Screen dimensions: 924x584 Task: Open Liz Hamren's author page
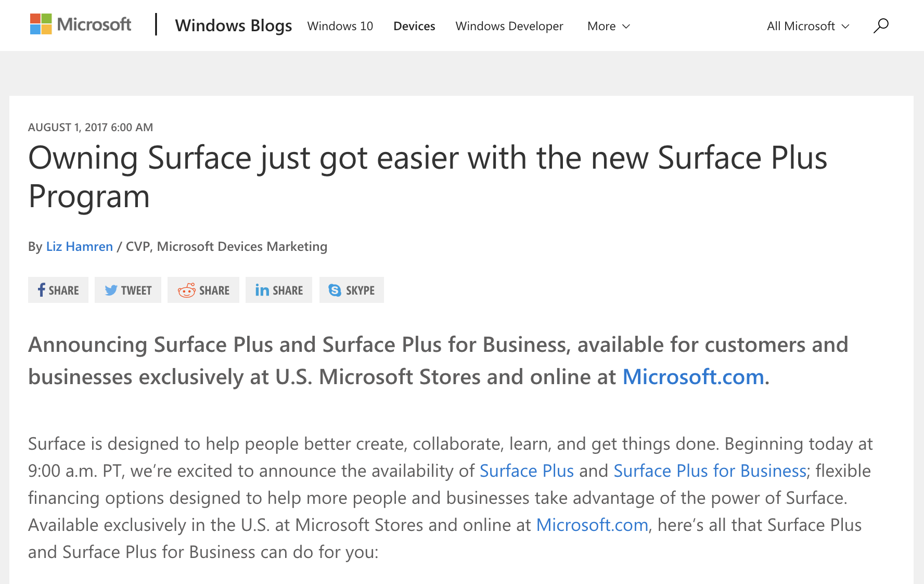(x=79, y=246)
